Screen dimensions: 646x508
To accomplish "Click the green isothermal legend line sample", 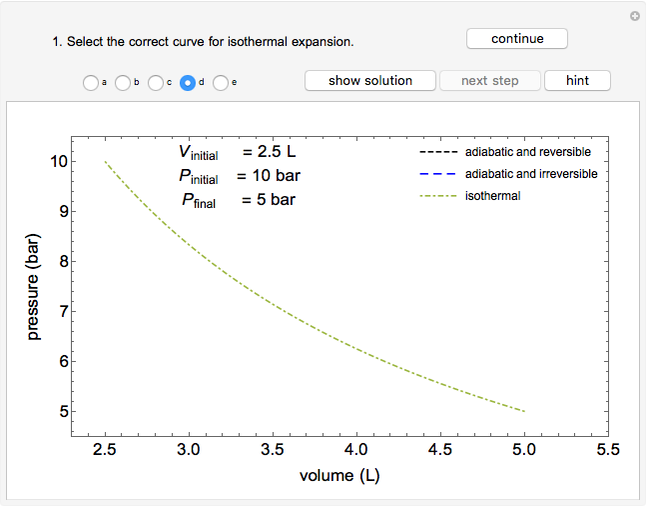I will [437, 196].
